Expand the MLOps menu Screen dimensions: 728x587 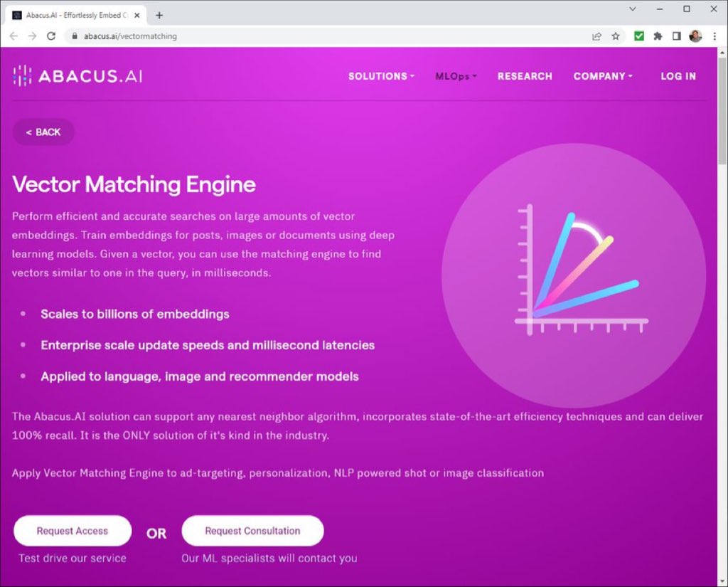456,76
